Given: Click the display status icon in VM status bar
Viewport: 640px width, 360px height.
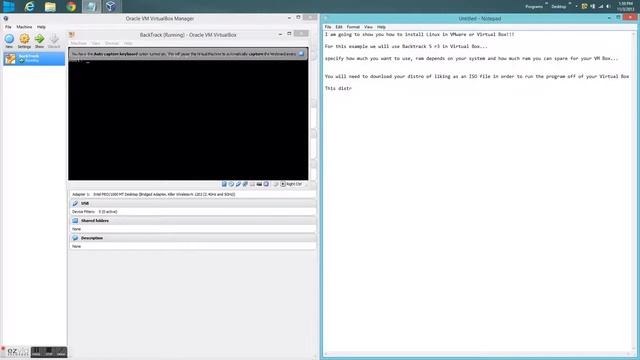Looking at the screenshot, I should pyautogui.click(x=259, y=184).
